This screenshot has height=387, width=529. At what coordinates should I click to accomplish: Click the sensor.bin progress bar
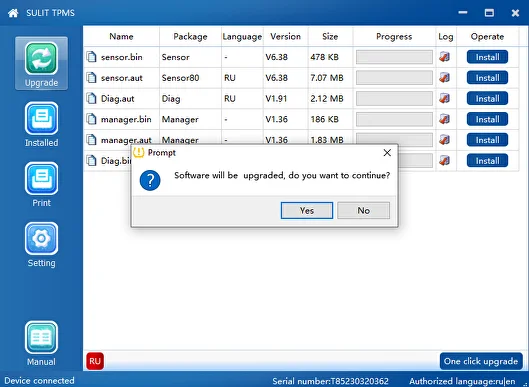[394, 57]
